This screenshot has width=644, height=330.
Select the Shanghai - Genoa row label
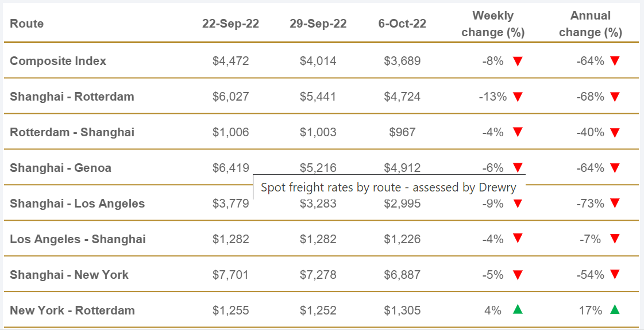tap(60, 168)
